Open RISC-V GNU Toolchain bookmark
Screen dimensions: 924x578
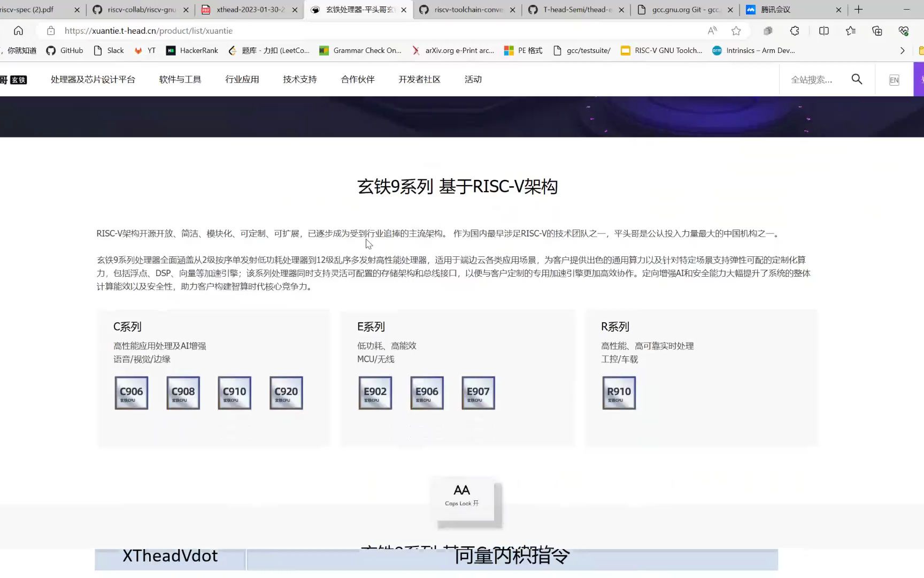tap(661, 50)
